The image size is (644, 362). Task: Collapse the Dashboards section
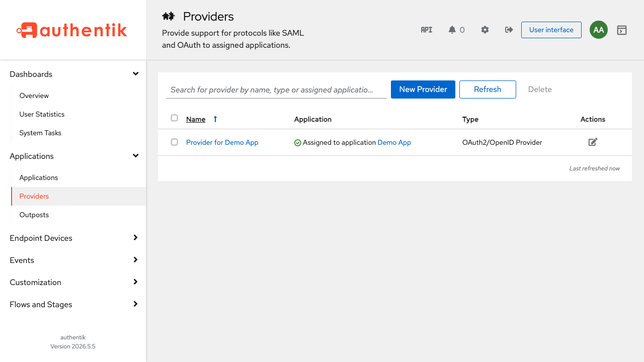click(73, 74)
